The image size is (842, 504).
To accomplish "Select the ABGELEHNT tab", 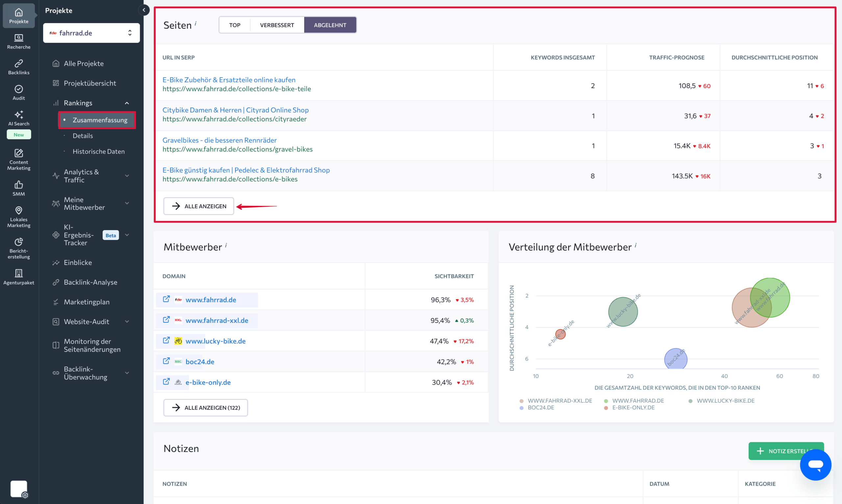I will (330, 25).
